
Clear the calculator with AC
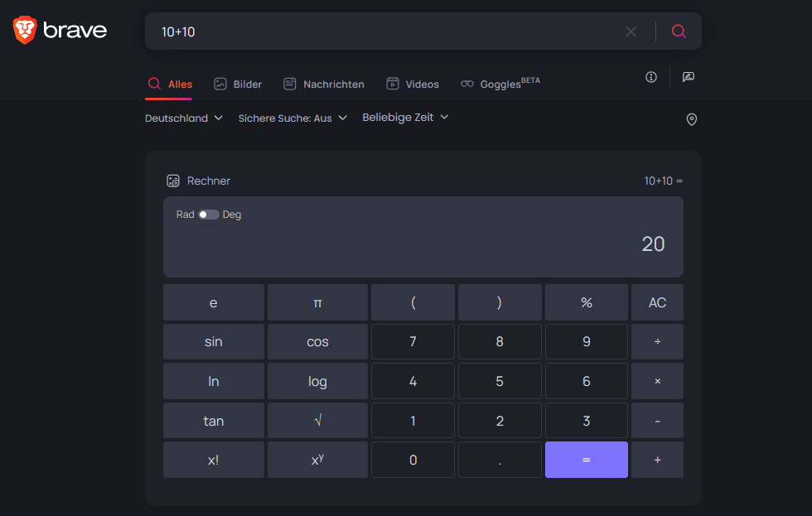point(657,302)
